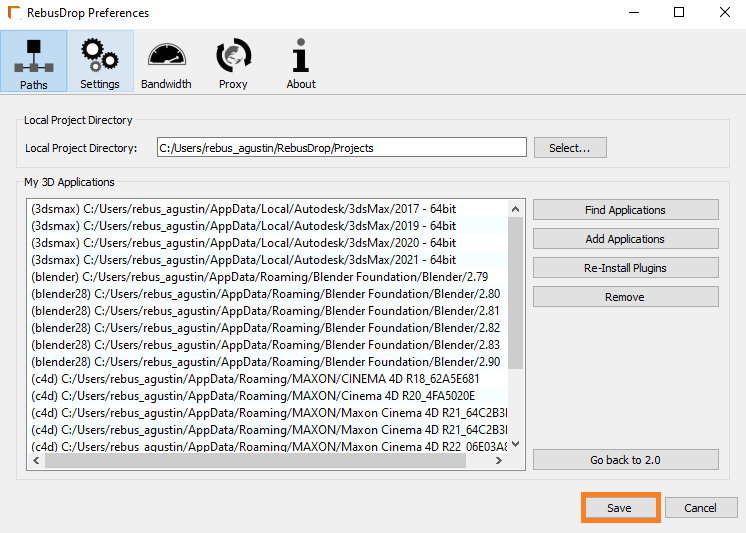Click the list's scroll up arrow
Screen dimensions: 746x533
click(x=515, y=209)
